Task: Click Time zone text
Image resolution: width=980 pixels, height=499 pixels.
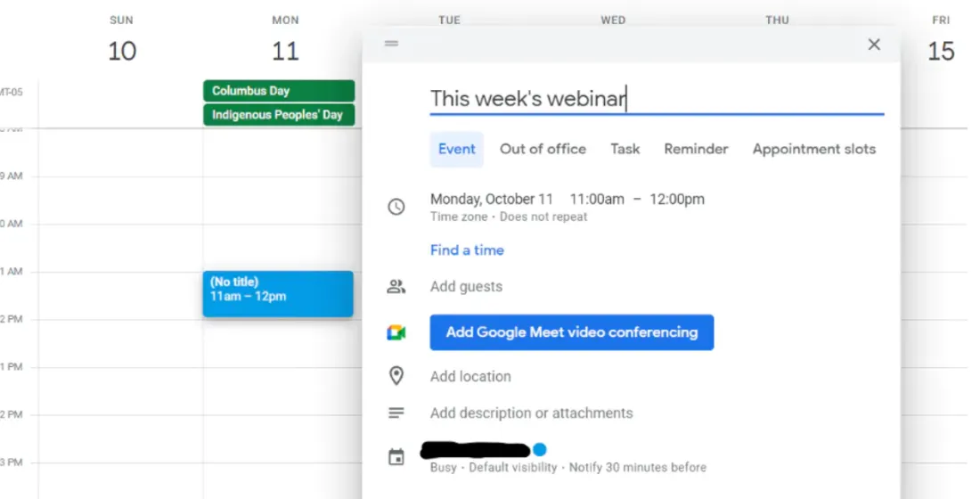Action: [459, 217]
